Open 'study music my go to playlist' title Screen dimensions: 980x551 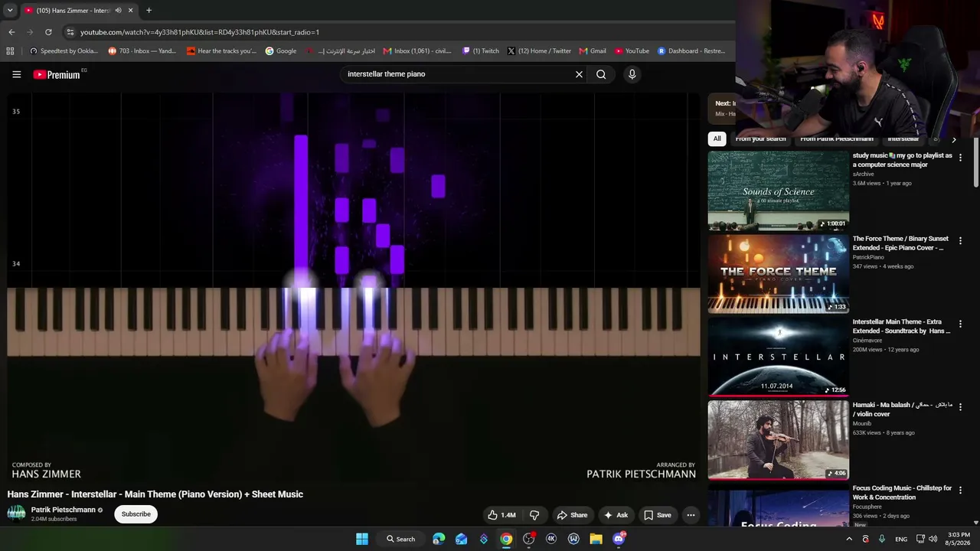[903, 160]
